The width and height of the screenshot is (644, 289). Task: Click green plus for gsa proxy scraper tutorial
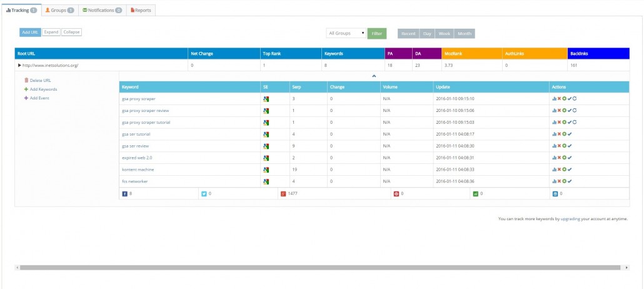(565, 122)
